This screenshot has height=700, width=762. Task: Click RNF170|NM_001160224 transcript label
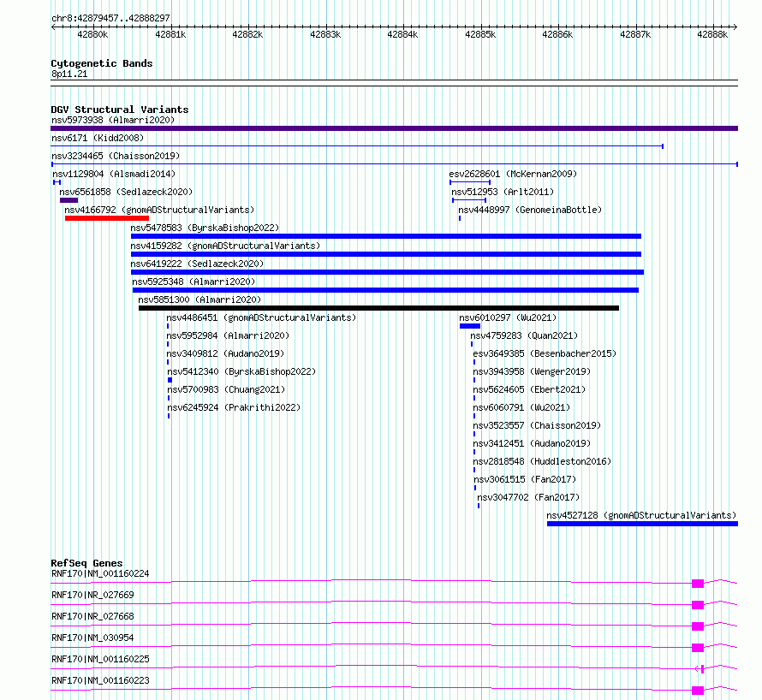click(100, 573)
